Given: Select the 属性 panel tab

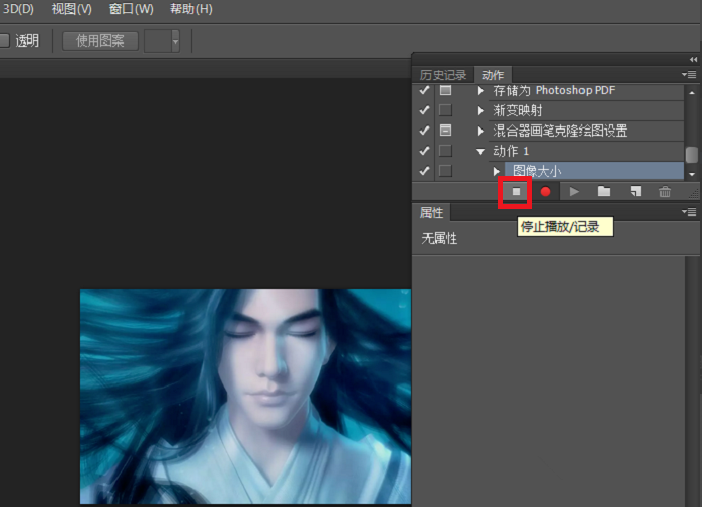Looking at the screenshot, I should (431, 212).
